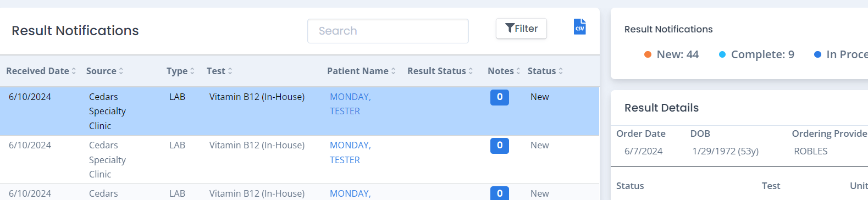The height and width of the screenshot is (200, 868).
Task: Open notes badge in third result row
Action: [500, 193]
